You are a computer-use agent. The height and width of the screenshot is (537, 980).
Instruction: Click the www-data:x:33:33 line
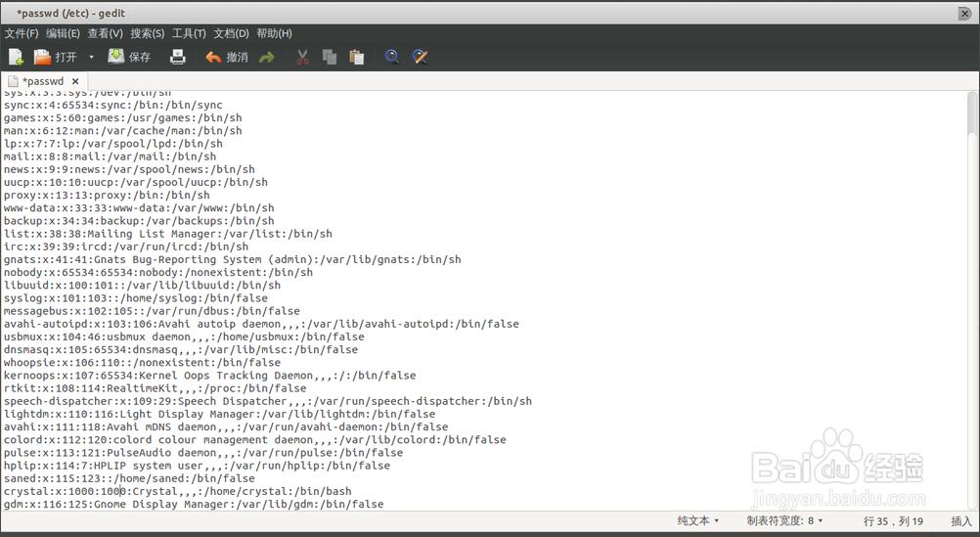pyautogui.click(x=139, y=208)
